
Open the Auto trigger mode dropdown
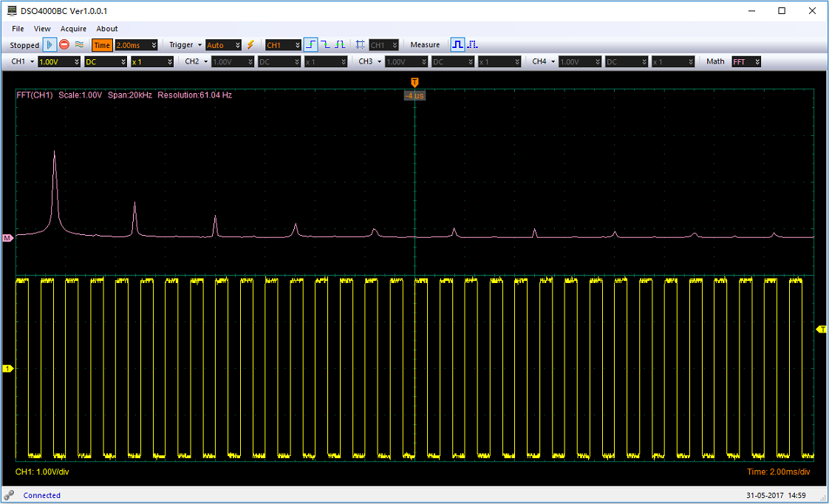pos(224,45)
